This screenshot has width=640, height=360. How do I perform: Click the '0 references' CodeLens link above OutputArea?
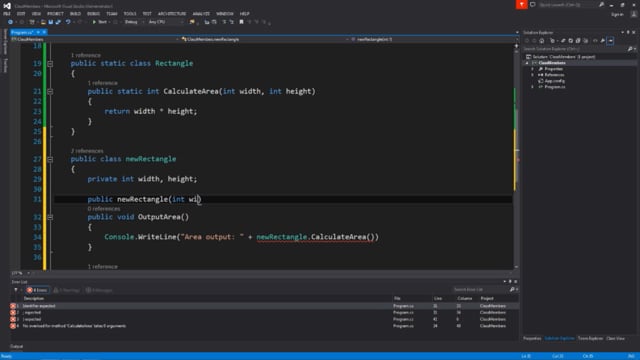coord(104,209)
